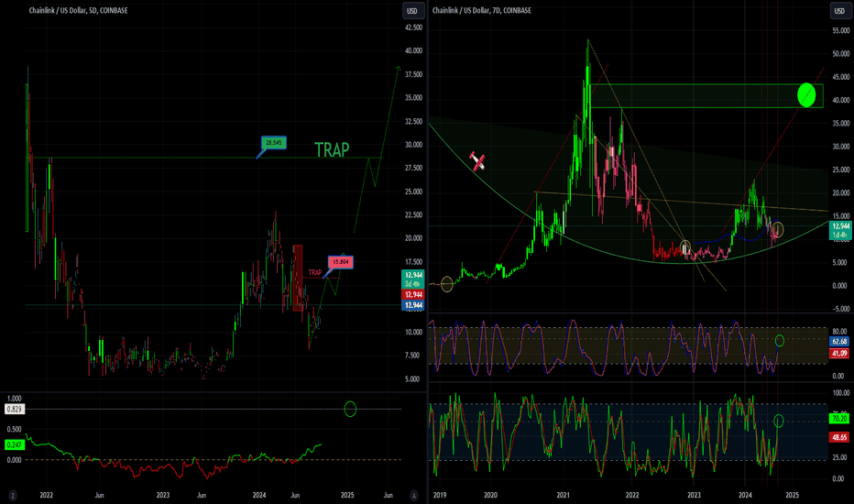
Task: Click the red 12.944 price tag on the left chart's axis
Action: 413,295
